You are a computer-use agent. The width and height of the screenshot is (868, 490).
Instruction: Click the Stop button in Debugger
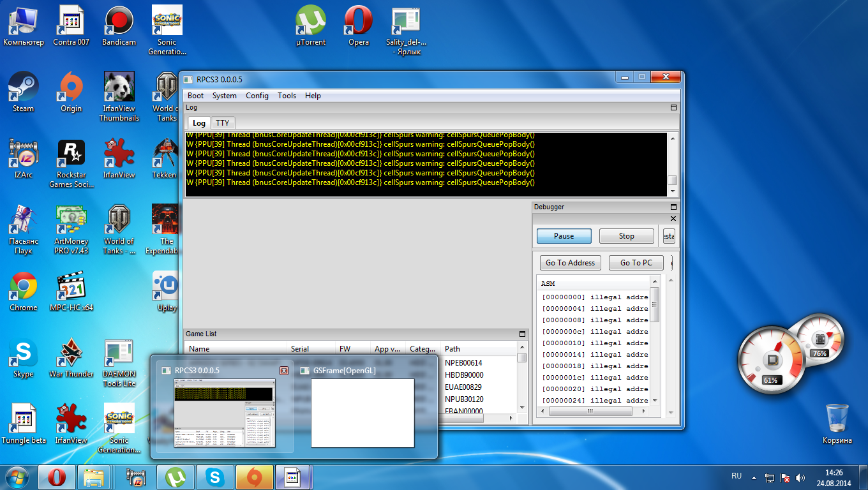[627, 236]
